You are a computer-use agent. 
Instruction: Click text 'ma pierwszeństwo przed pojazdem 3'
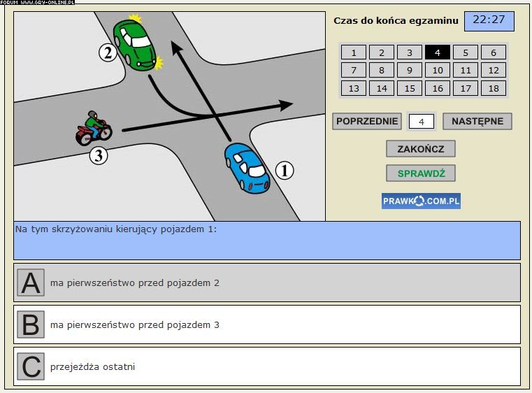pyautogui.click(x=135, y=325)
